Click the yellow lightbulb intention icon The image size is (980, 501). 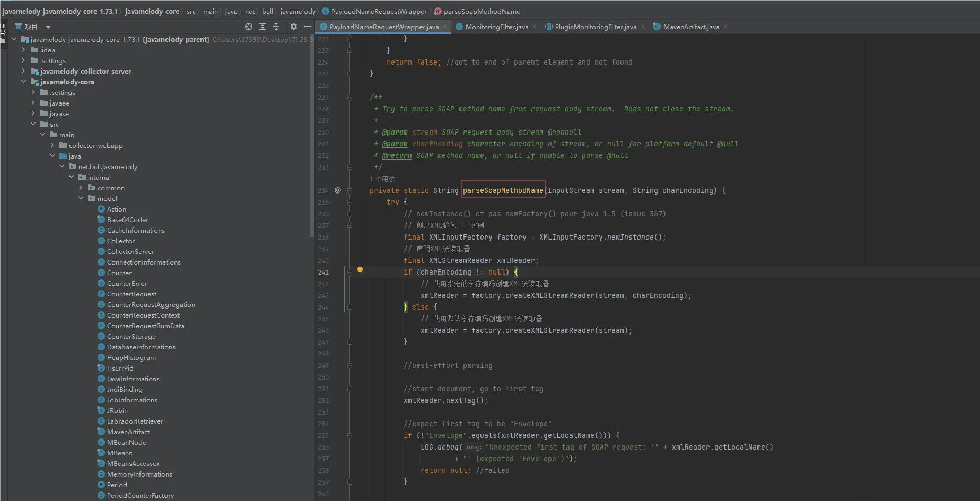(360, 271)
